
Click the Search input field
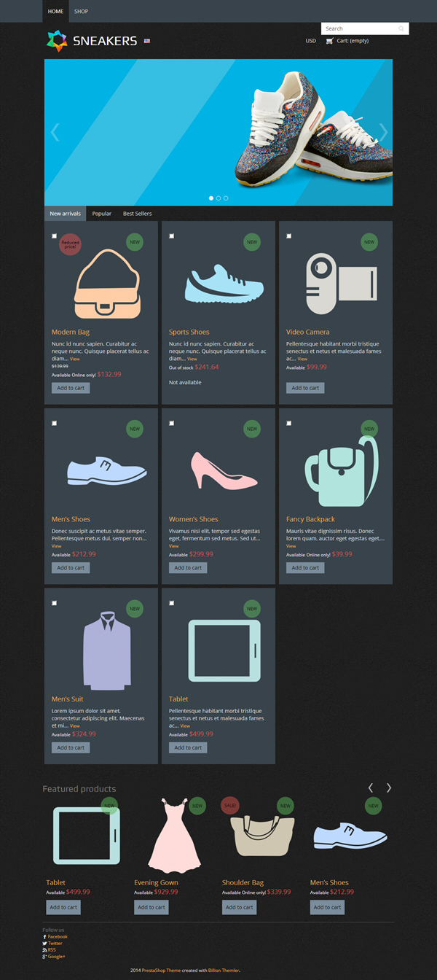point(360,29)
